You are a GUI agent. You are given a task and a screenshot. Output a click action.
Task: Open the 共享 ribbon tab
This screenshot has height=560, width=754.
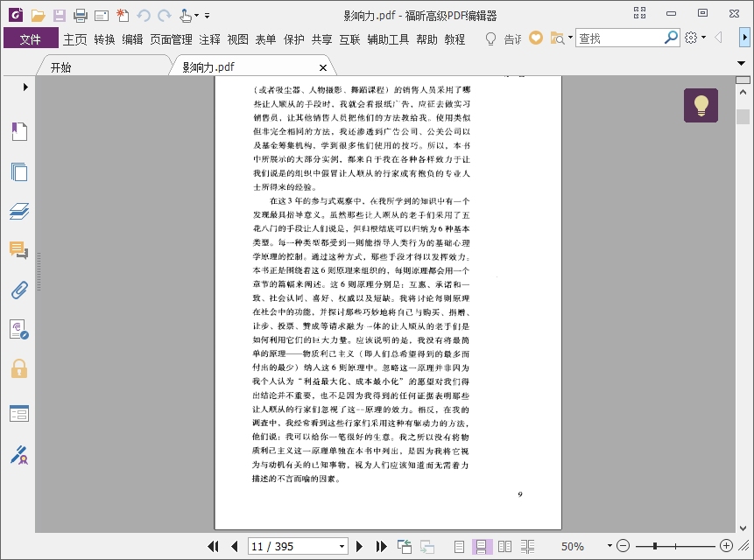pos(321,38)
